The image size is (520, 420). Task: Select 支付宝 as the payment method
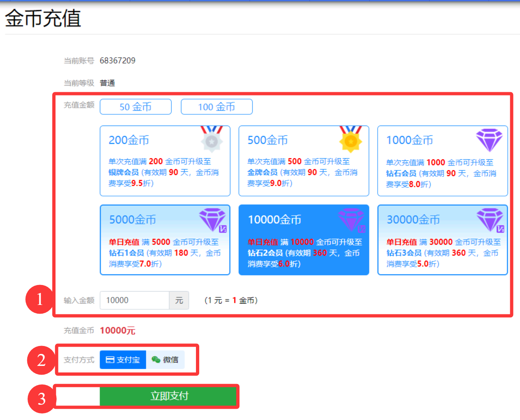[123, 360]
